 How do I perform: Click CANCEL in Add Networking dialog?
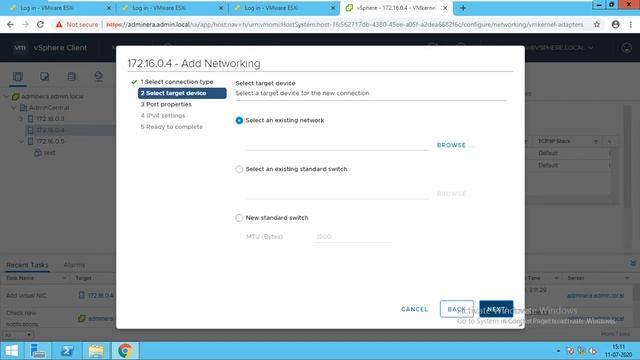[x=414, y=309]
